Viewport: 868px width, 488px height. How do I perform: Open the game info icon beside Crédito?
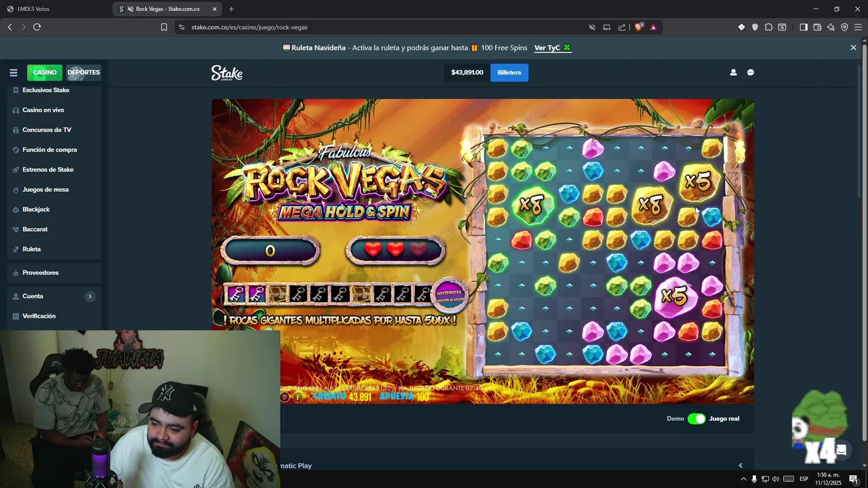(298, 397)
